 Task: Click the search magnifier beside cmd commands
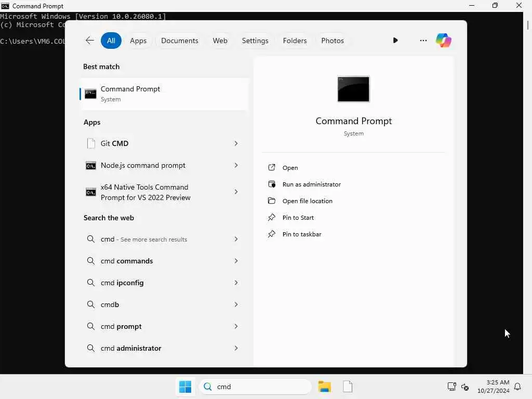tap(90, 261)
